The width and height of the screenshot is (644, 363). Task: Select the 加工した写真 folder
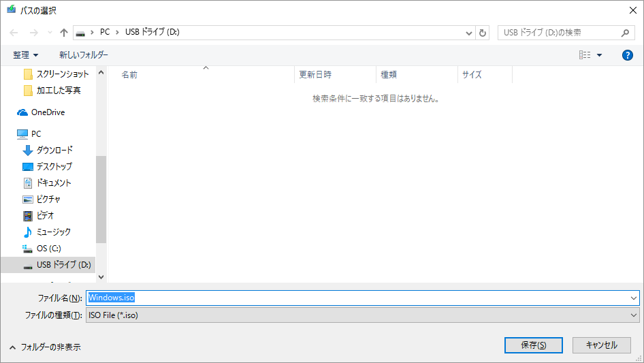(52, 91)
